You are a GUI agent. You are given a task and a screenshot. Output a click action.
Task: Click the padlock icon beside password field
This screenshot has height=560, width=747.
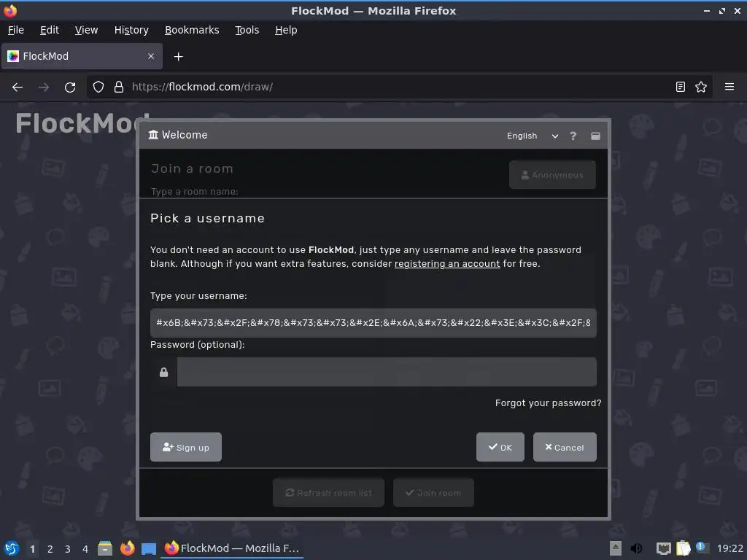[x=163, y=373]
